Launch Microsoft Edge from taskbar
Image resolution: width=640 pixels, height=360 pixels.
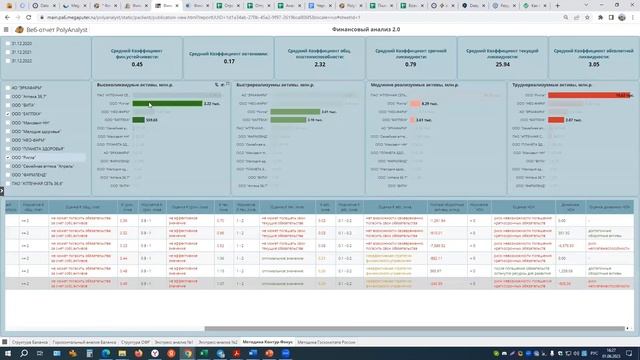tap(106, 353)
